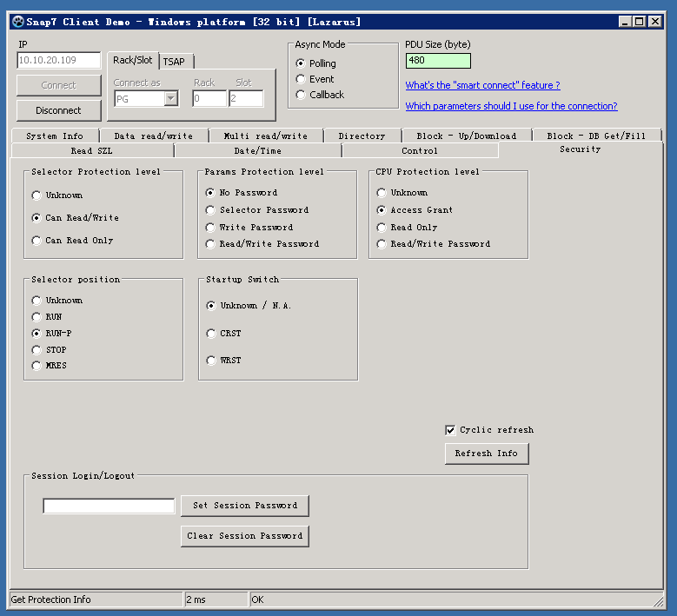Viewport: 677px width, 616px height.
Task: Click Clear Session Password button
Action: [x=245, y=536]
